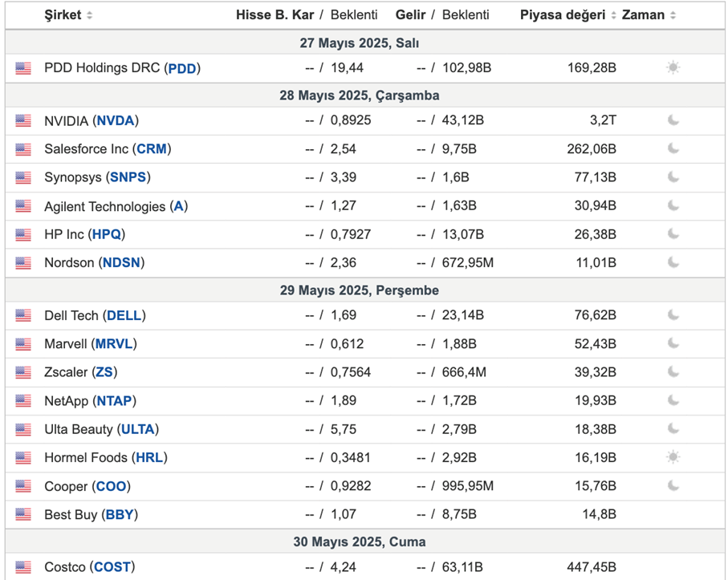The image size is (728, 580).
Task: Click the sun icon in Hormel Foods row
Action: (x=673, y=457)
